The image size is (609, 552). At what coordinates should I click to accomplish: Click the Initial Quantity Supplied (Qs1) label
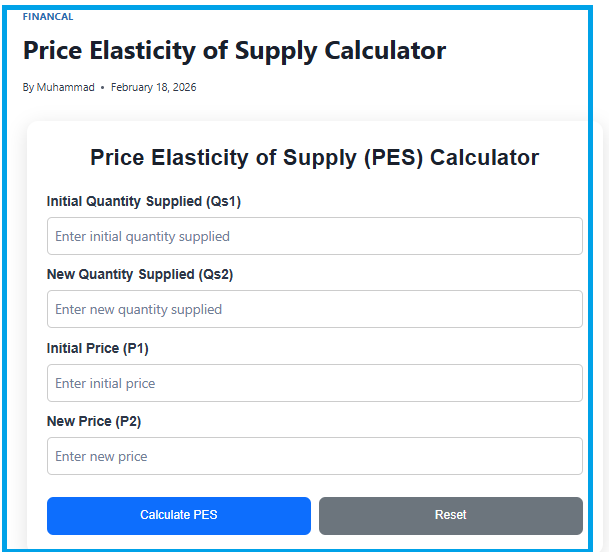click(143, 202)
